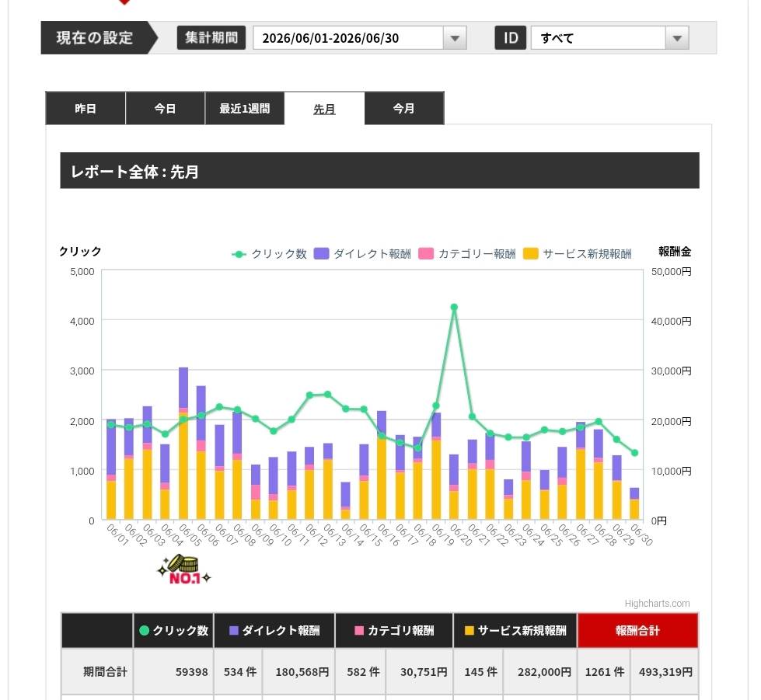Open the 集計期間 date range dropdown arrow

point(455,38)
